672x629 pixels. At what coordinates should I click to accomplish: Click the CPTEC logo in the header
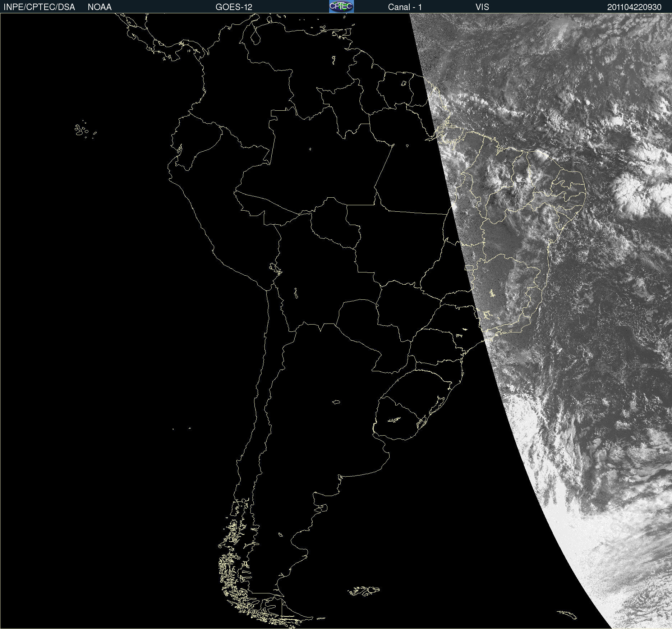pyautogui.click(x=341, y=6)
